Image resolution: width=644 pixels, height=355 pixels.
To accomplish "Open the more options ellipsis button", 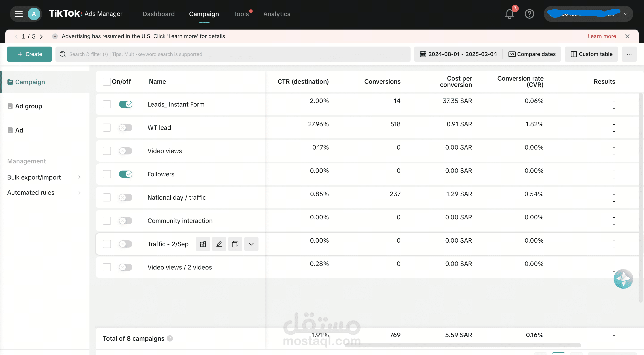I will tap(629, 54).
